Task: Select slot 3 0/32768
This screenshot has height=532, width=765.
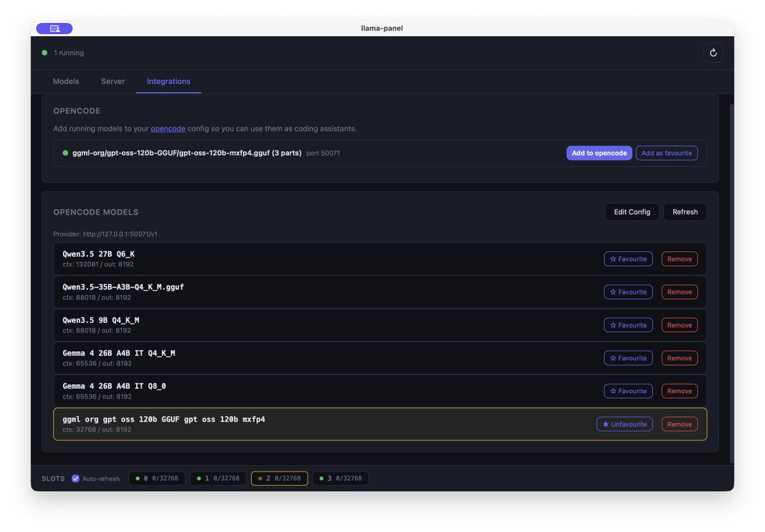Action: click(x=340, y=478)
